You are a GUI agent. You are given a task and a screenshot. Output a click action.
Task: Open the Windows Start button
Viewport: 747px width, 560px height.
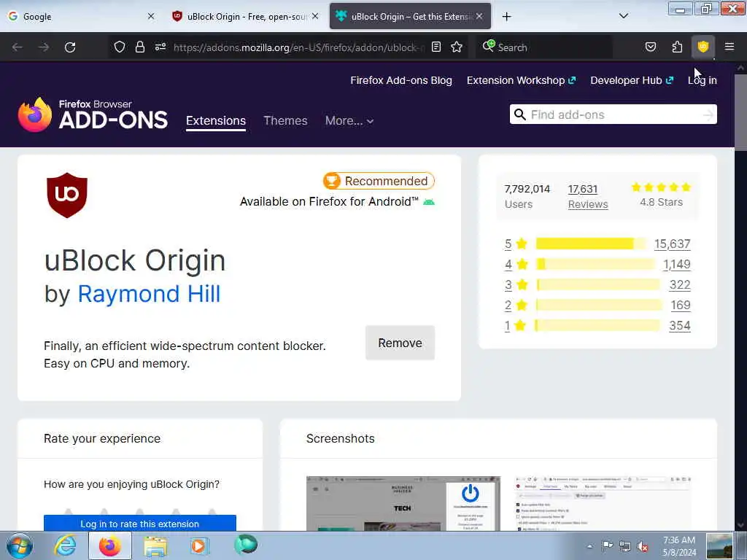[x=19, y=545]
